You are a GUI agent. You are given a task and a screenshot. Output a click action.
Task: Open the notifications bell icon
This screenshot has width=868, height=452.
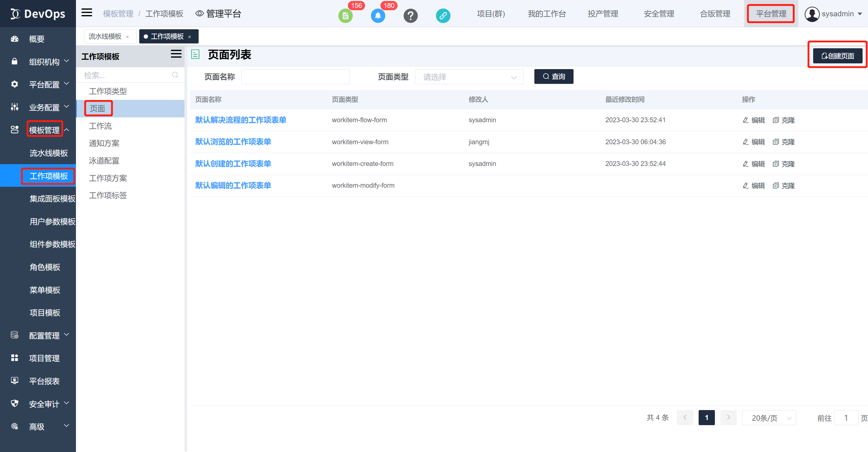[x=378, y=15]
